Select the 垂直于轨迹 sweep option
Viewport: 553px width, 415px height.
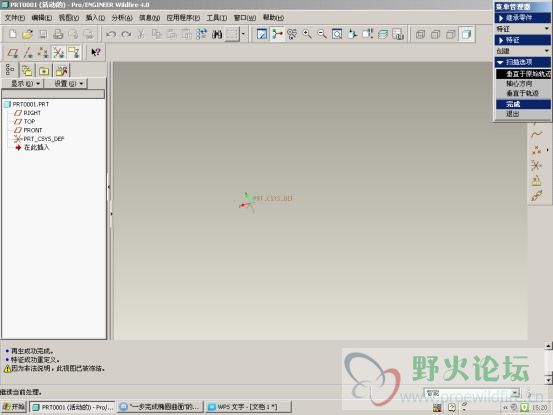523,93
